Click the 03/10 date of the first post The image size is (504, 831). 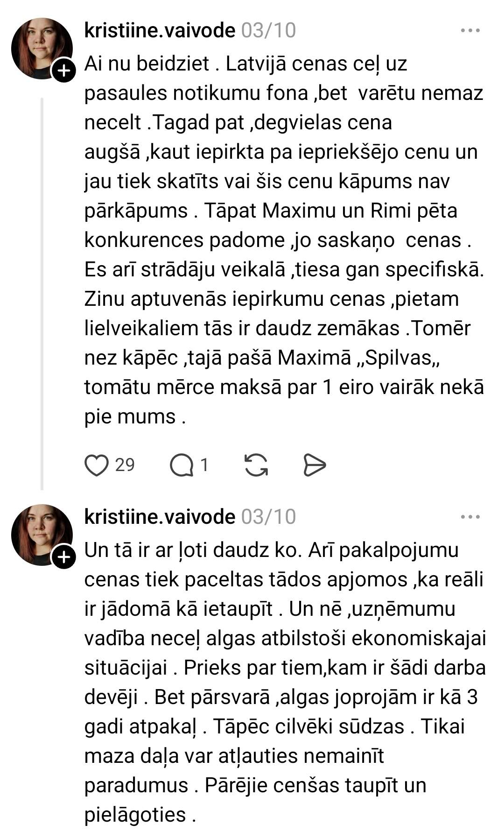click(268, 31)
